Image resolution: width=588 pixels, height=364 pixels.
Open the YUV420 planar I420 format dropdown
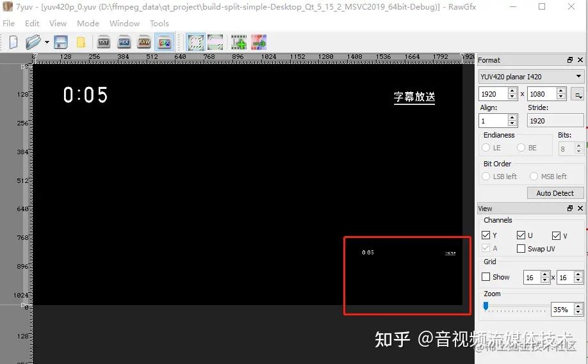click(531, 77)
